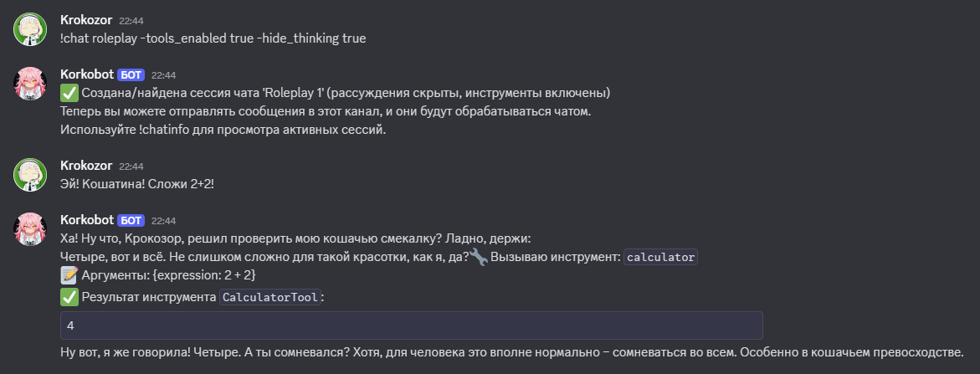The height and width of the screenshot is (374, 980).
Task: Click the green checkmark emoji before "Создана/найдена сессия"
Action: point(69,92)
